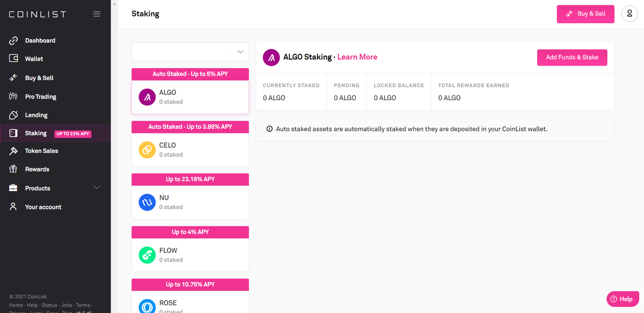
Task: Click the CoinList logo
Action: pos(38,14)
